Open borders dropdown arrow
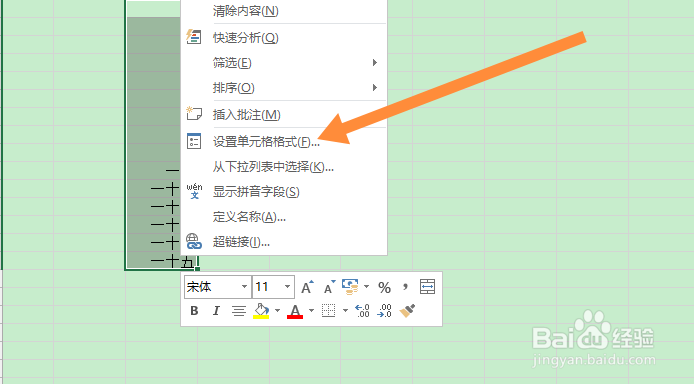 pos(345,311)
